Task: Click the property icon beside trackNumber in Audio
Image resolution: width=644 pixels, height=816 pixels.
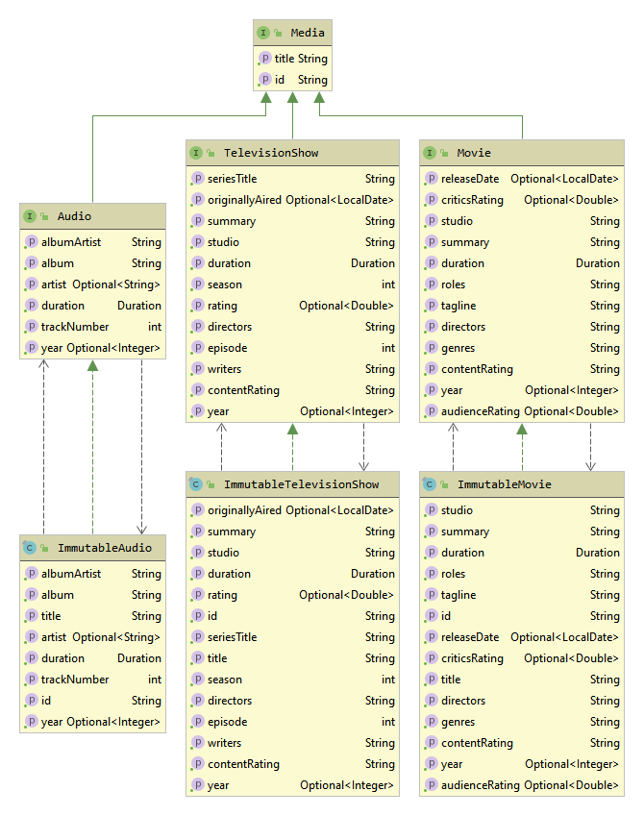Action: [x=31, y=327]
